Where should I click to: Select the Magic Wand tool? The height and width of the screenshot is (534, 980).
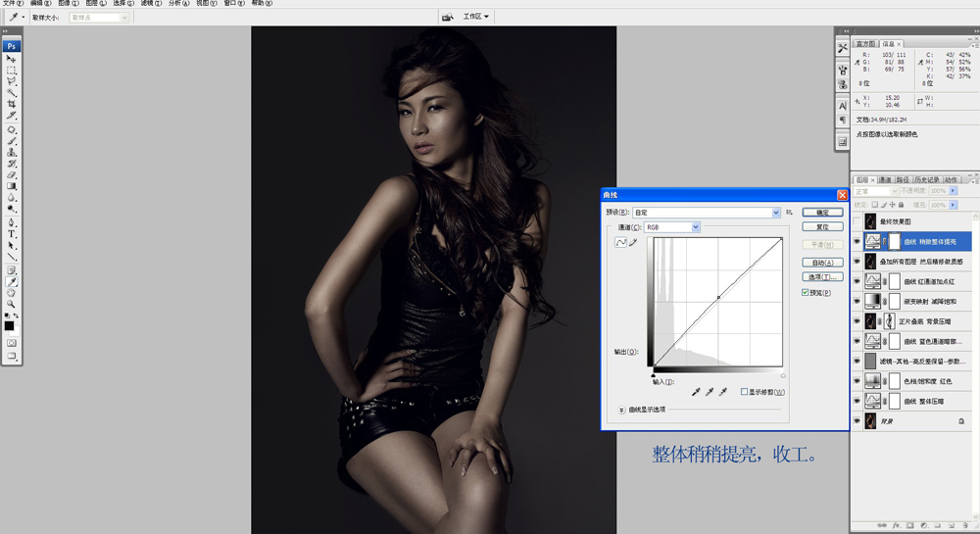pos(11,92)
